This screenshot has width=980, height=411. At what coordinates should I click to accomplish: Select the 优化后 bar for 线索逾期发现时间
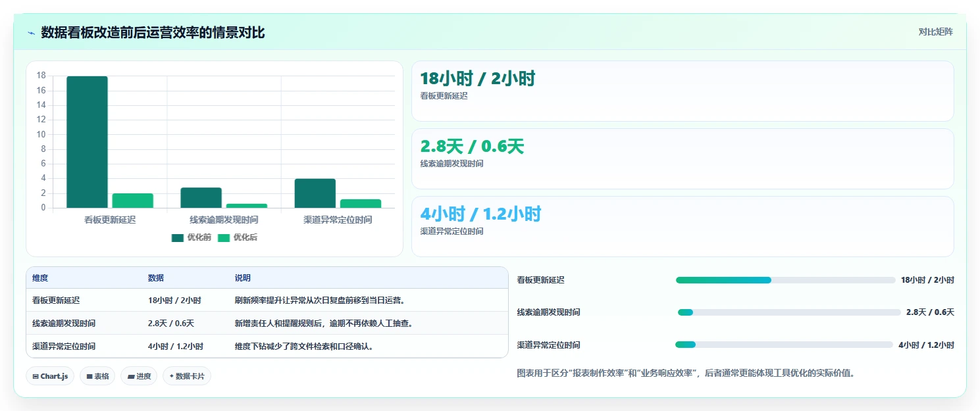pyautogui.click(x=247, y=206)
